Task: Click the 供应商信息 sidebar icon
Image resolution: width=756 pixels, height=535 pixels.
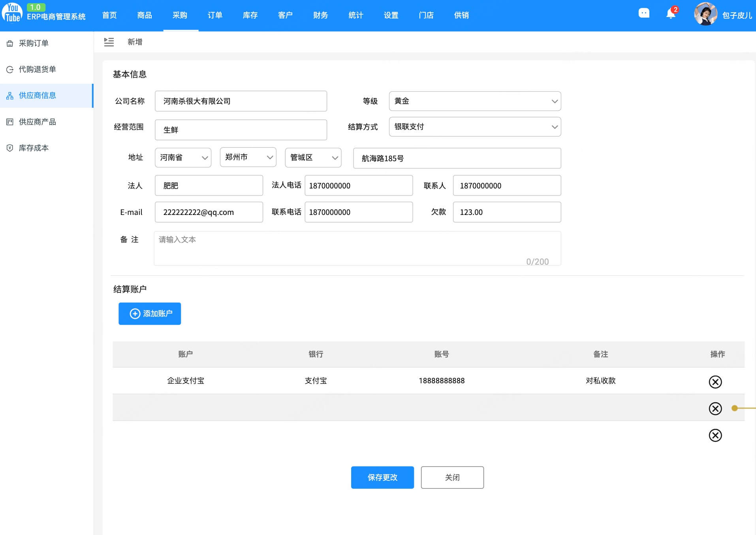Action: point(10,95)
